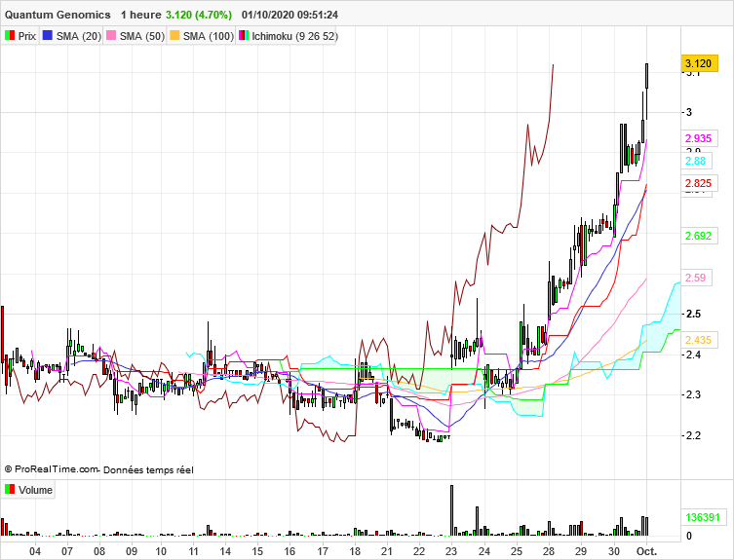Click the tallest volume bar at date 23
Viewport: 734px width, 560px height.
point(451,510)
